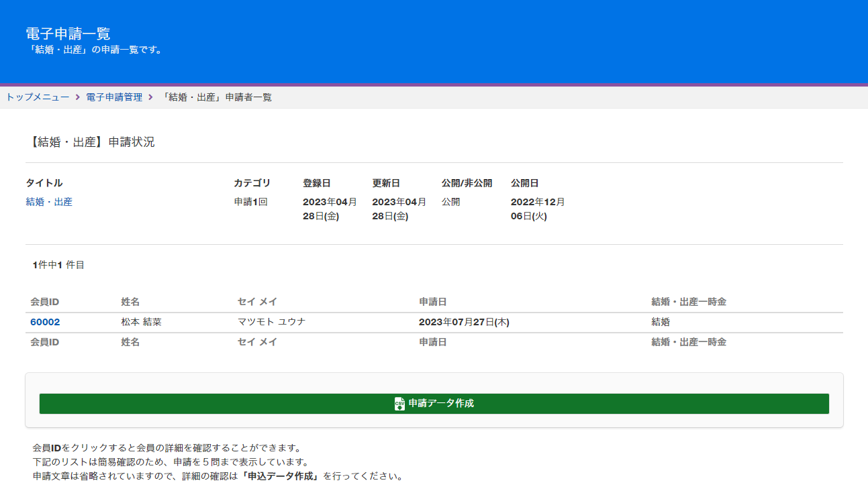Click the top 結婚・出産一時金 table header
Screen dimensions: 868x497
click(689, 302)
